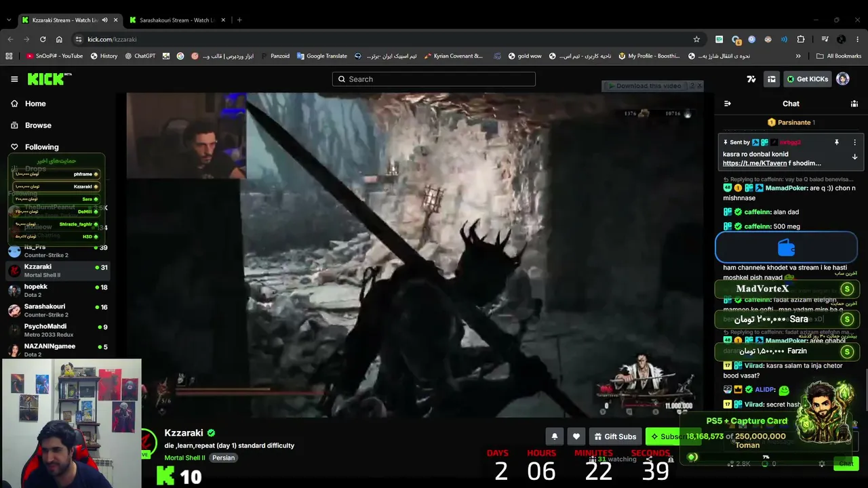This screenshot has height=488, width=868.
Task: Open the Extensions puzzle-piece menu
Action: point(801,39)
